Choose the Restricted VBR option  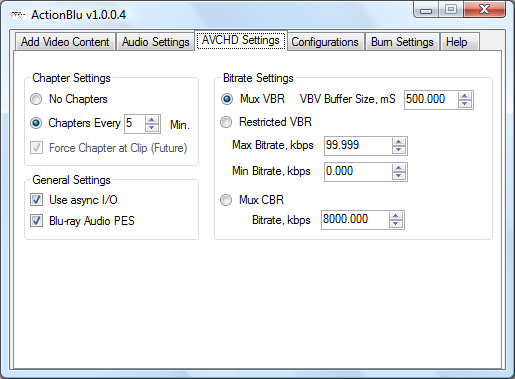coord(226,122)
